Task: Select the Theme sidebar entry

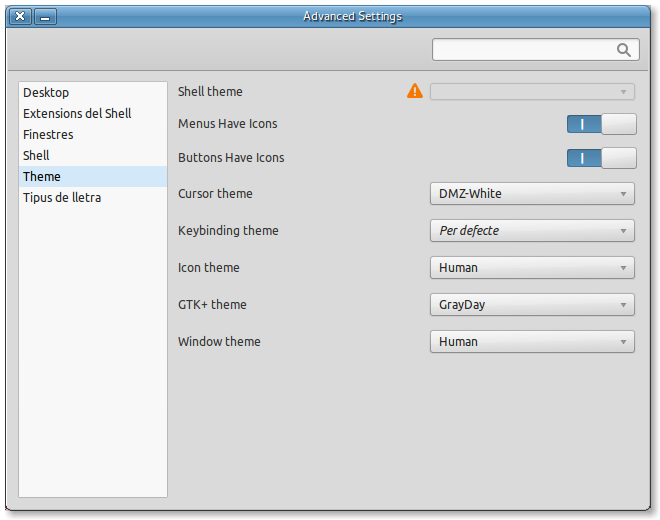Action: coord(42,177)
